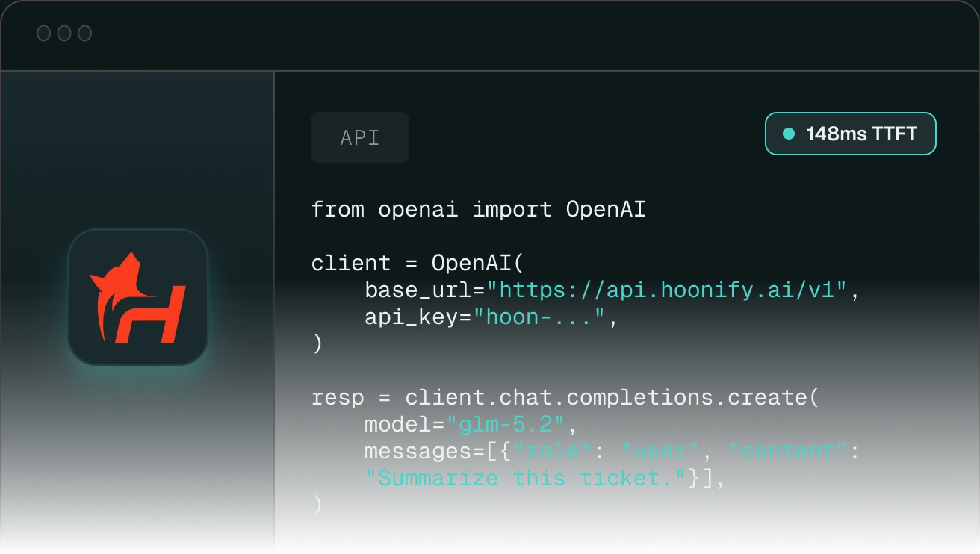Viewport: 980px width, 554px height.
Task: Click the leftmost window control dot
Action: (x=44, y=34)
